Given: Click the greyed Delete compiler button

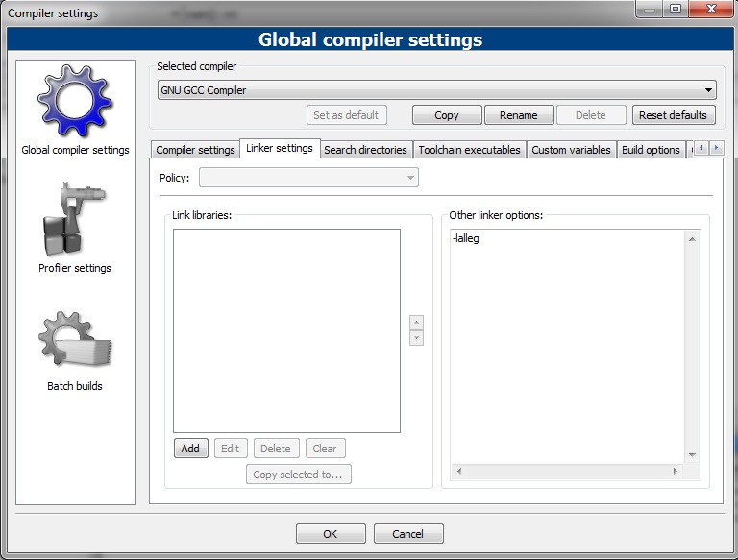Looking at the screenshot, I should tap(591, 115).
